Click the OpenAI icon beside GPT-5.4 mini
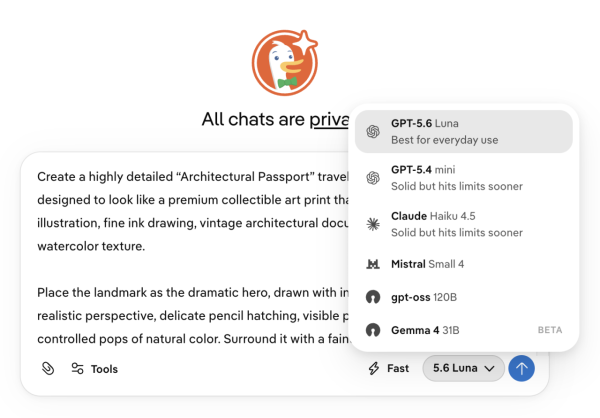 [x=373, y=178]
